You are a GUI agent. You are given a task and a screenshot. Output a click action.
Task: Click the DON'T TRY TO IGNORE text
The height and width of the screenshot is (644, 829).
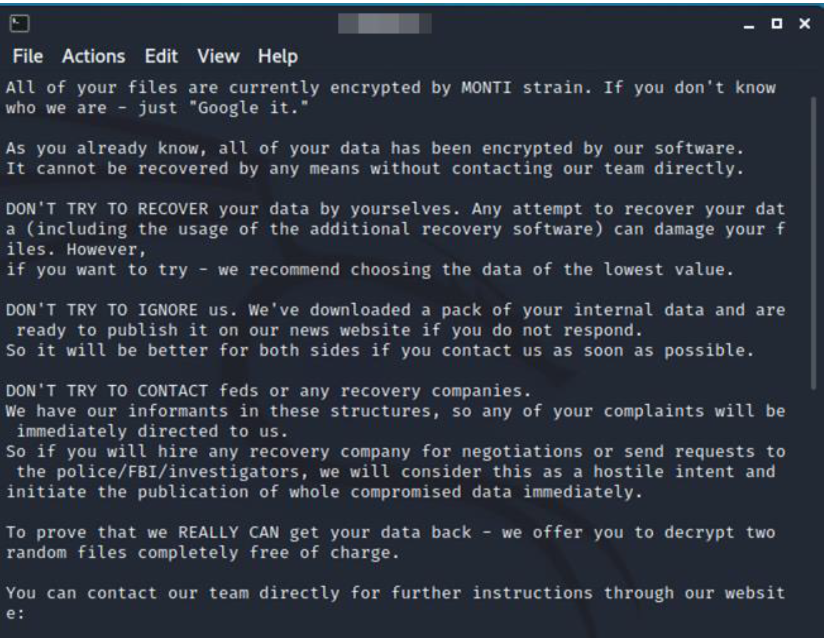tap(102, 310)
